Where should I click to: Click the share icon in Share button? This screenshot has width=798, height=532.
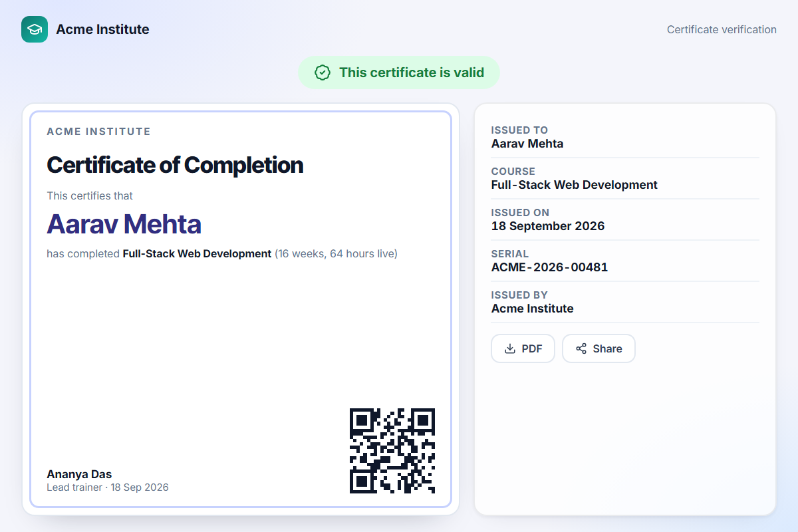click(x=581, y=348)
